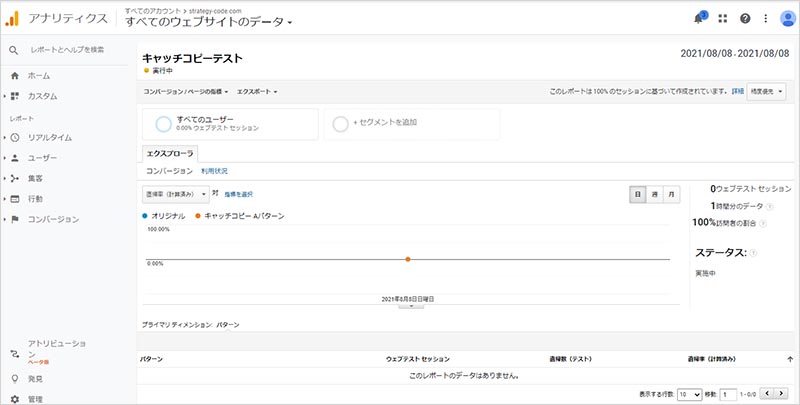800x405 pixels.
Task: Select the エクスプローラ tab
Action: tap(171, 154)
